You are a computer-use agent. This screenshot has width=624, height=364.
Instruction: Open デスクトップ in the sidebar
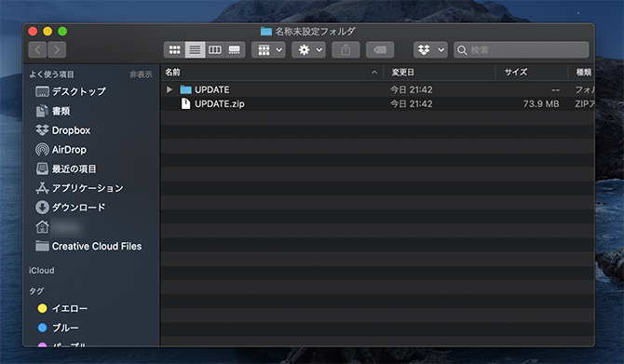point(71,91)
